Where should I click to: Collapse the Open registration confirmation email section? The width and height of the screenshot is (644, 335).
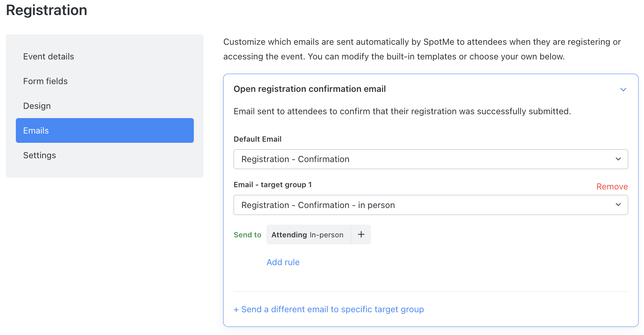623,89
